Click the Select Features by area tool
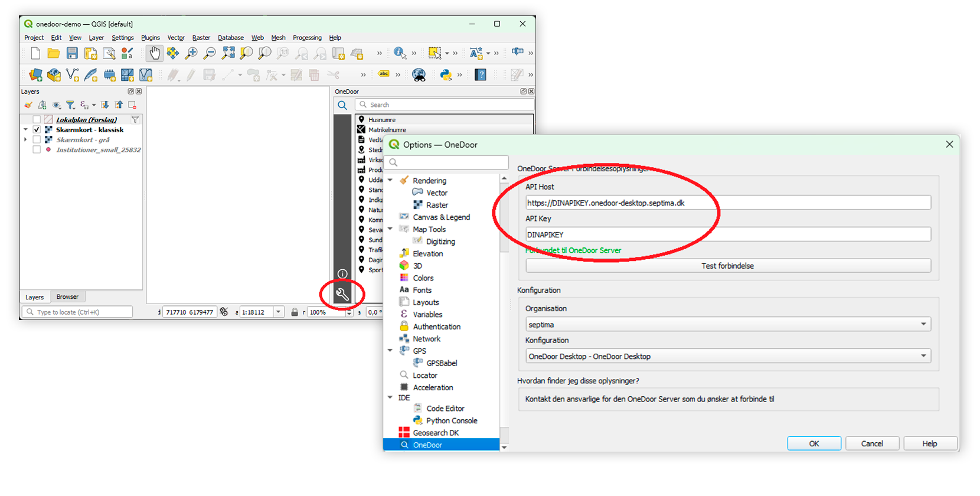The width and height of the screenshot is (980, 496). pos(435,53)
